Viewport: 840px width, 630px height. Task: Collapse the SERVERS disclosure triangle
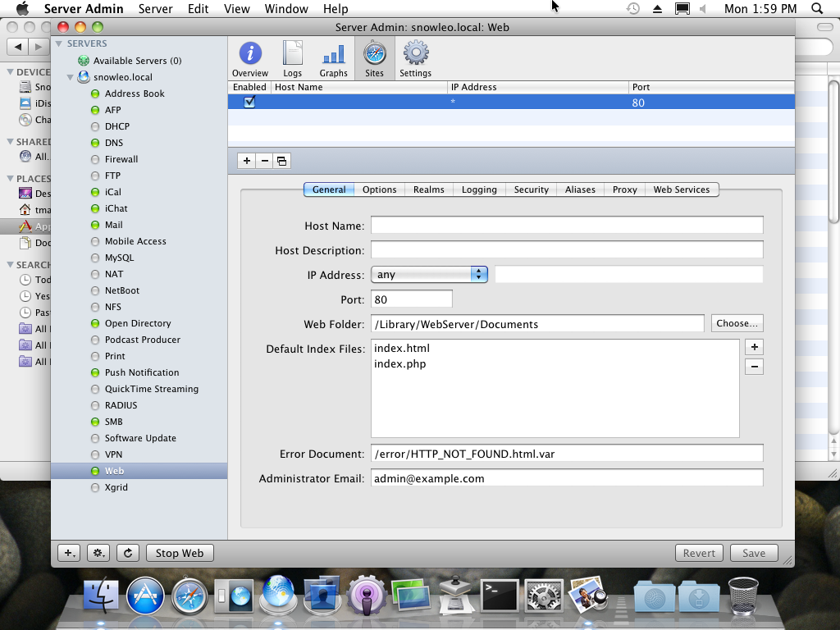(59, 43)
